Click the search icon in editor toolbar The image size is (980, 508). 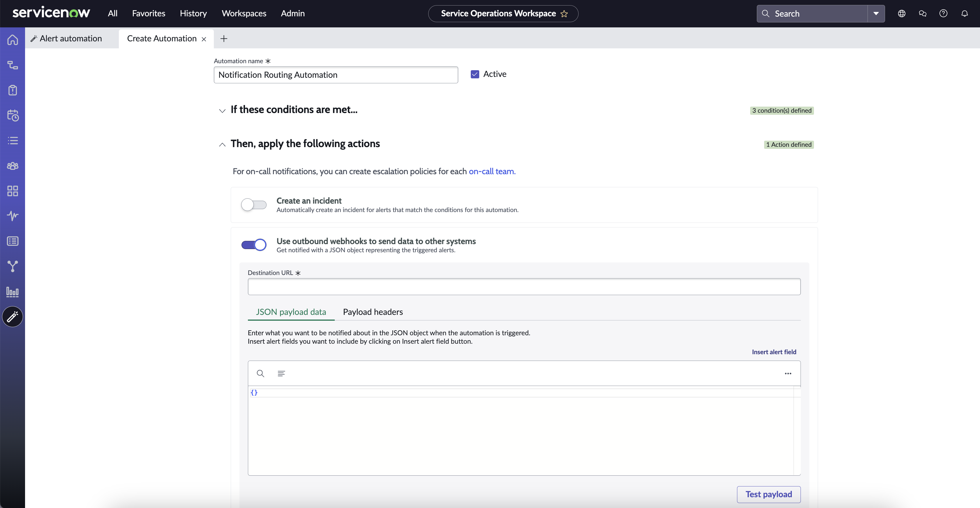260,373
